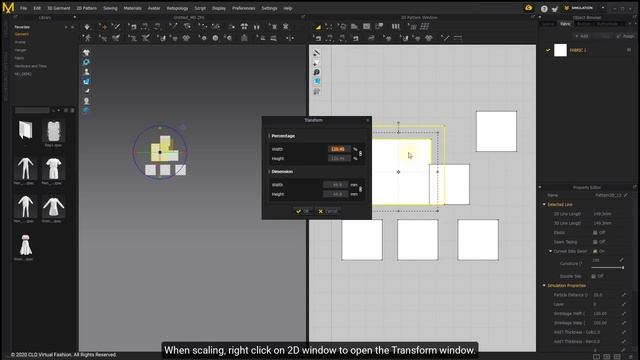640x360 pixels.
Task: Collapse the Object Browser panel arrow
Action: coord(540,18)
